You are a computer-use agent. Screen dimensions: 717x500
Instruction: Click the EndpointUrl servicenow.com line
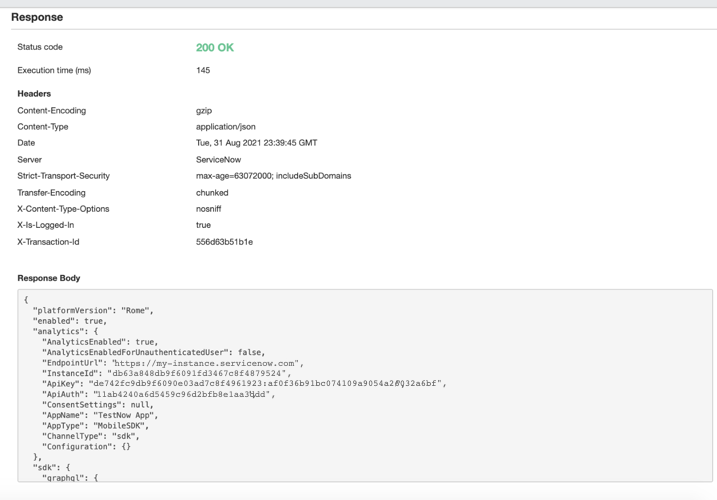[x=173, y=363]
